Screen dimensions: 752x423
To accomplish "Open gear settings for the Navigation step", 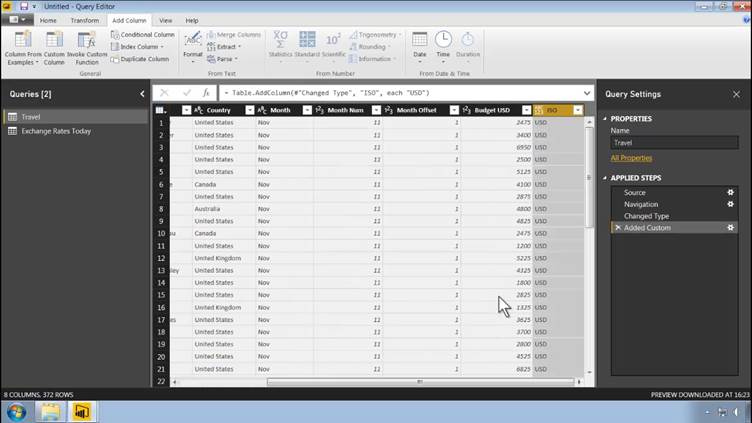I will pyautogui.click(x=731, y=204).
